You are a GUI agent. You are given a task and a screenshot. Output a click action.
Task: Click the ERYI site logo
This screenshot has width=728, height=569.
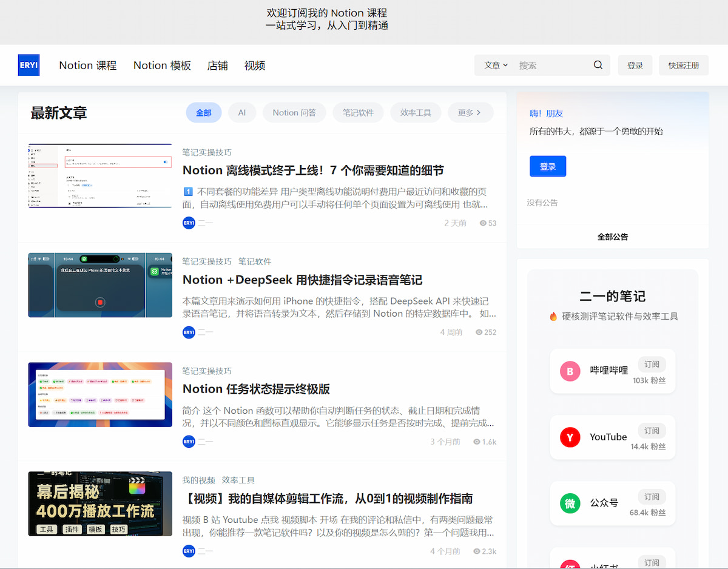29,65
